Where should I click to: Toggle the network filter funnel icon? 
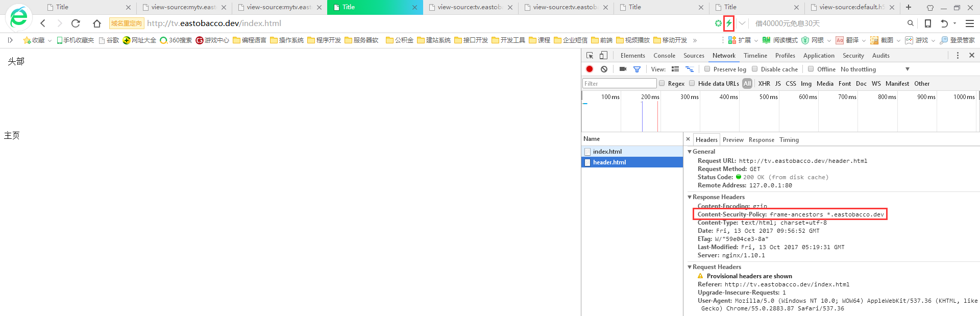[636, 69]
